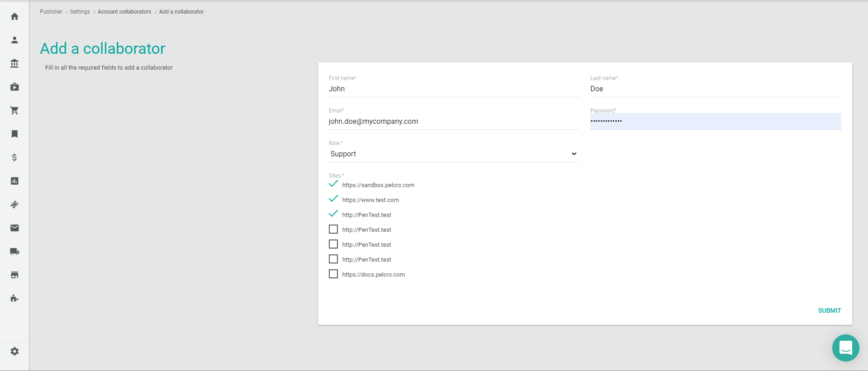Click the bookmark sidebar icon
Screen dimensions: 868x371
tap(14, 134)
